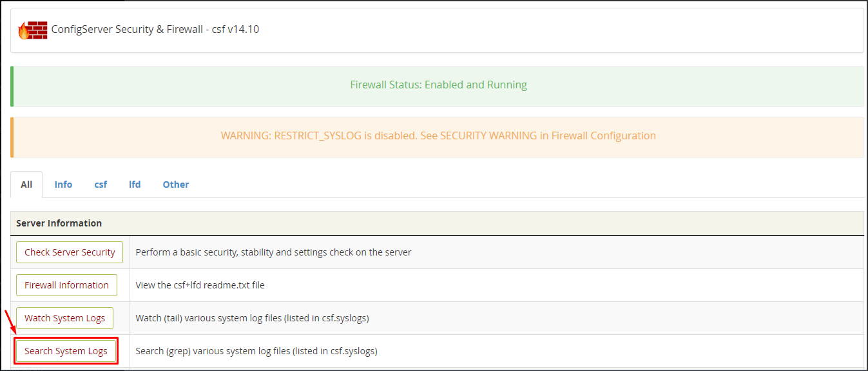Open the csf tab
The width and height of the screenshot is (868, 371).
(x=101, y=185)
